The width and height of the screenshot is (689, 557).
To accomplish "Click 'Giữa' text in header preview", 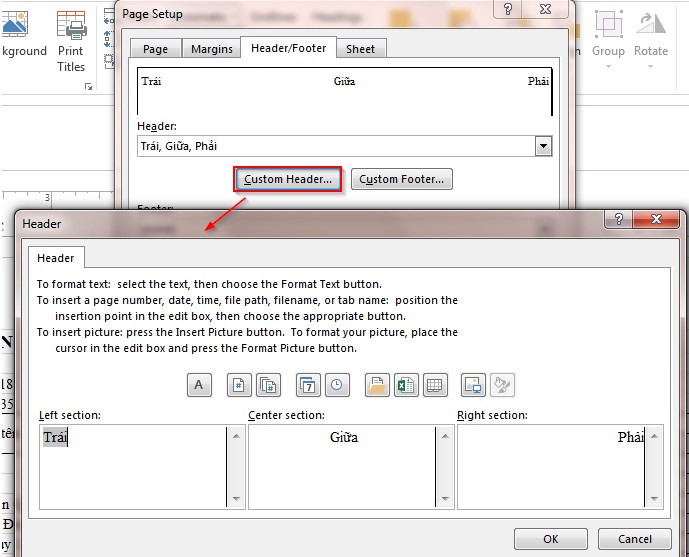I will [x=344, y=81].
